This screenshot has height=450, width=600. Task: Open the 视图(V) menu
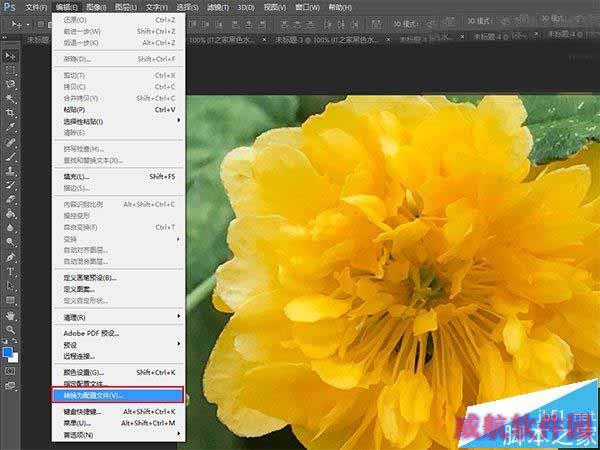click(275, 7)
